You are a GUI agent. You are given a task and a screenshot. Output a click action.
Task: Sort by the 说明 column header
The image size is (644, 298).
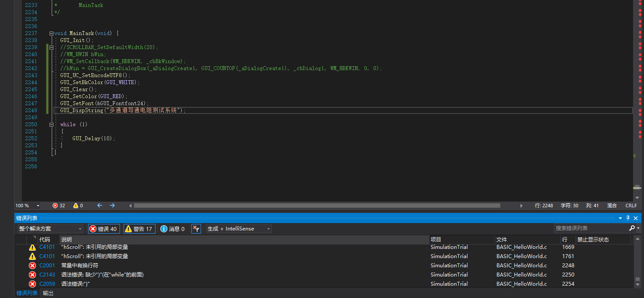coord(244,240)
